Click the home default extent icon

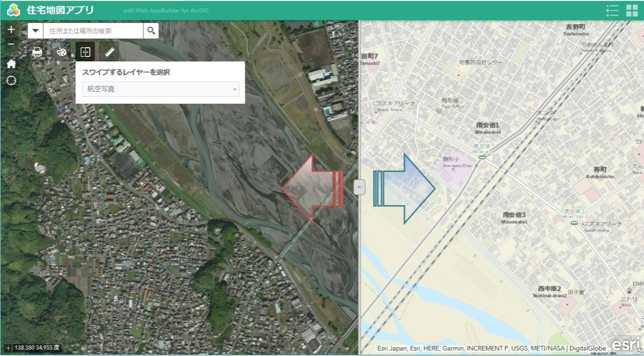pos(11,64)
